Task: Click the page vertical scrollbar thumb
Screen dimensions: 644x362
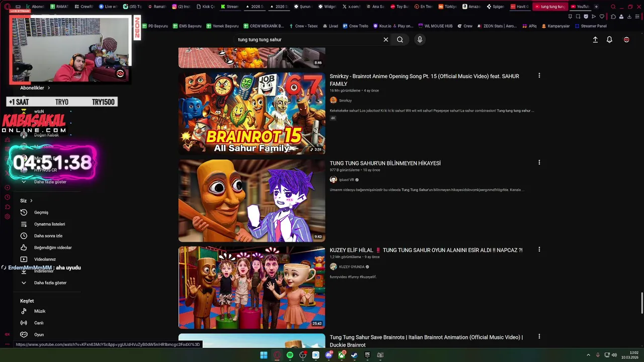Action: (641, 302)
